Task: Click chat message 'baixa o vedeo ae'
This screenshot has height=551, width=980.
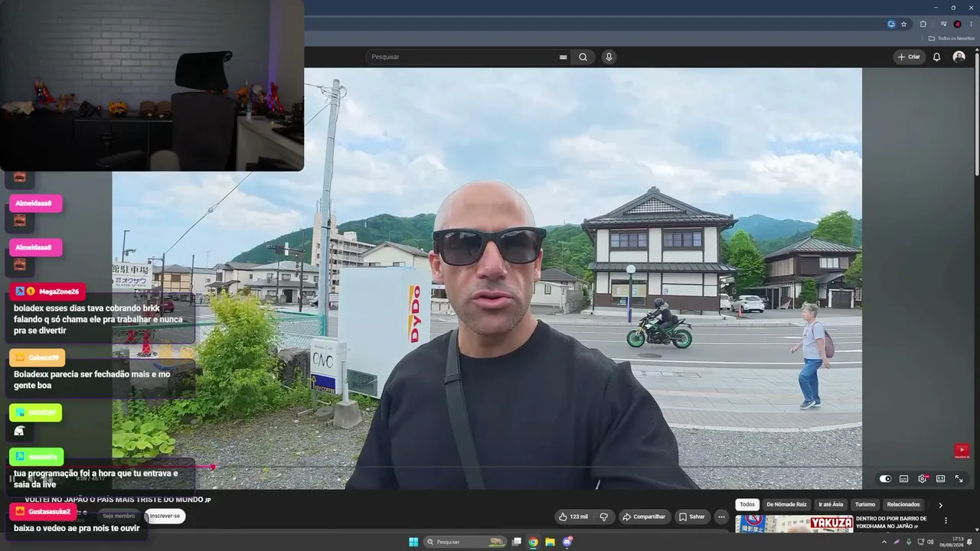Action: click(77, 528)
